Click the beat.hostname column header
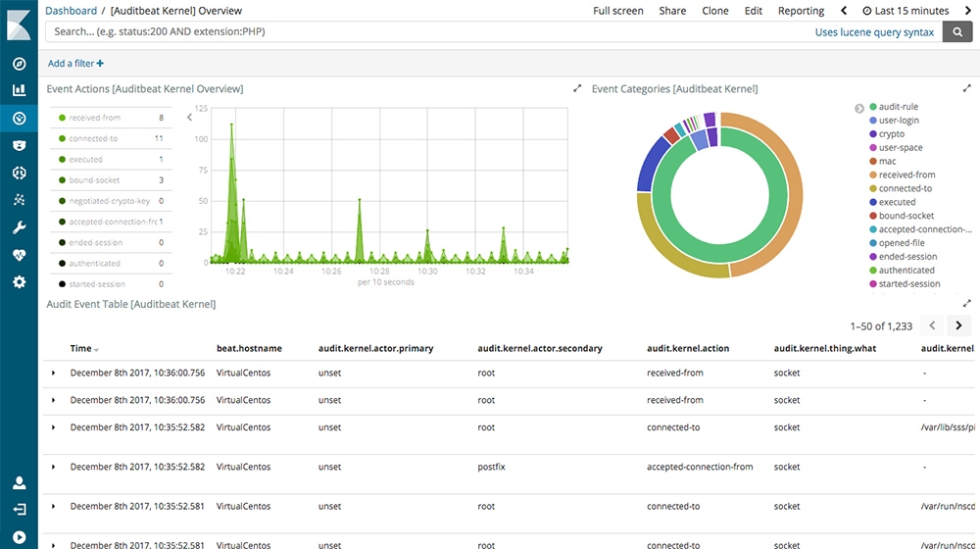 tap(249, 348)
